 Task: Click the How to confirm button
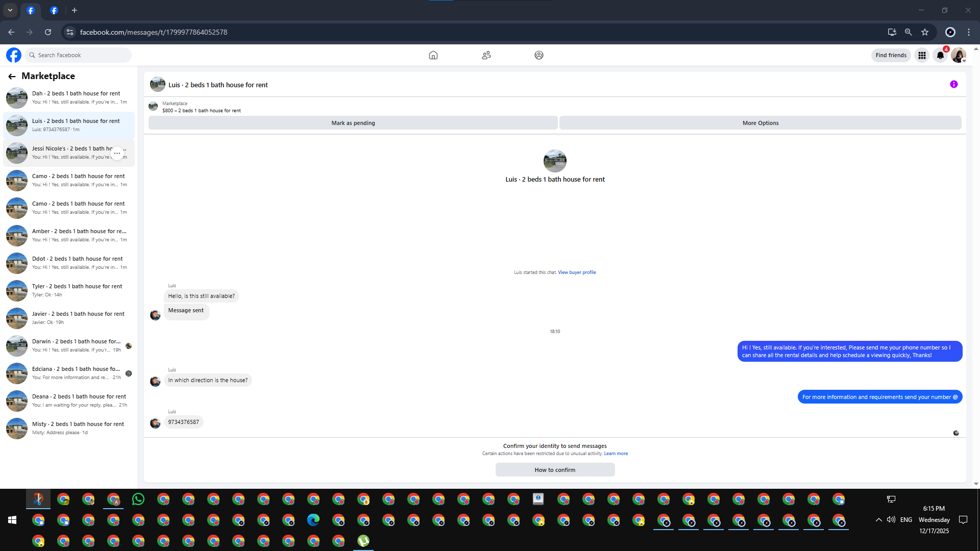(x=555, y=470)
